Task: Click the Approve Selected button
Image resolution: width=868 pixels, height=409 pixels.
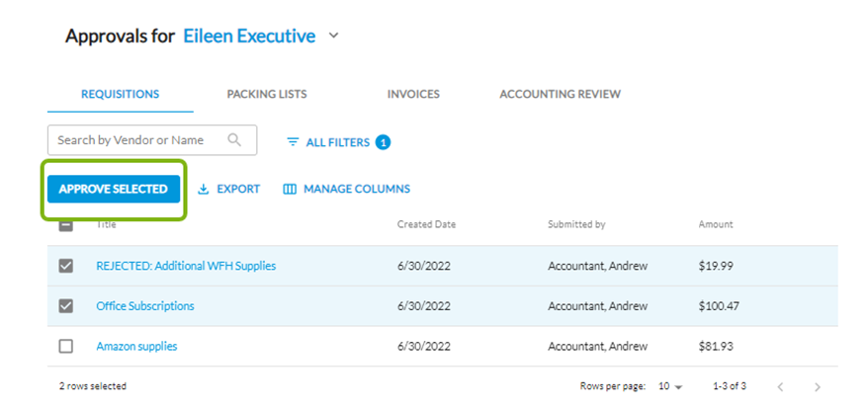Action: pos(114,189)
